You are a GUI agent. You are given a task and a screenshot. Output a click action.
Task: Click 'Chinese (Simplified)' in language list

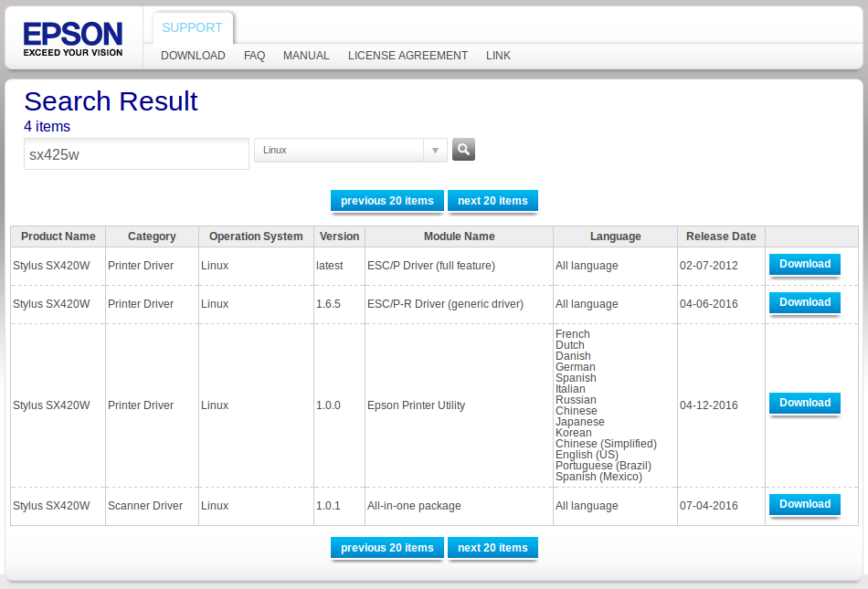click(606, 444)
